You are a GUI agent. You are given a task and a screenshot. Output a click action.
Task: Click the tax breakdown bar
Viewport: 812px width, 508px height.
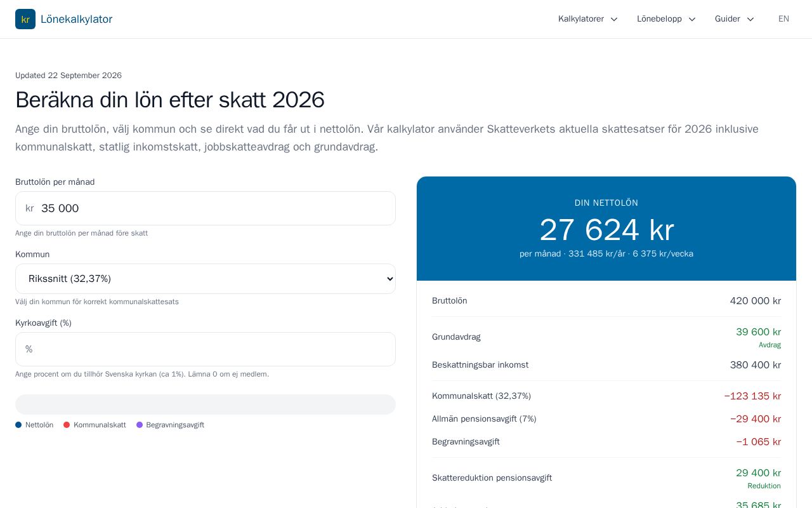206,404
